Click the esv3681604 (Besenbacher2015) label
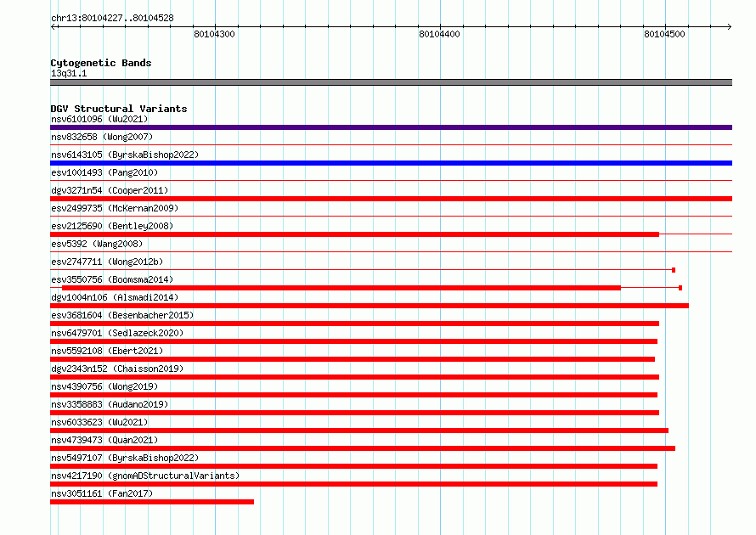This screenshot has width=756, height=535. pyautogui.click(x=122, y=315)
